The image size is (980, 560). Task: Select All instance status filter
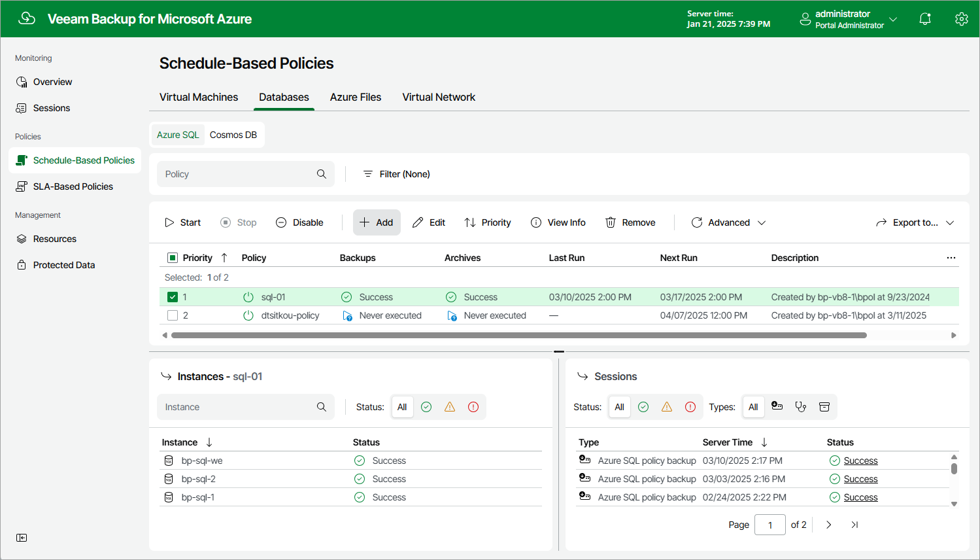[402, 407]
